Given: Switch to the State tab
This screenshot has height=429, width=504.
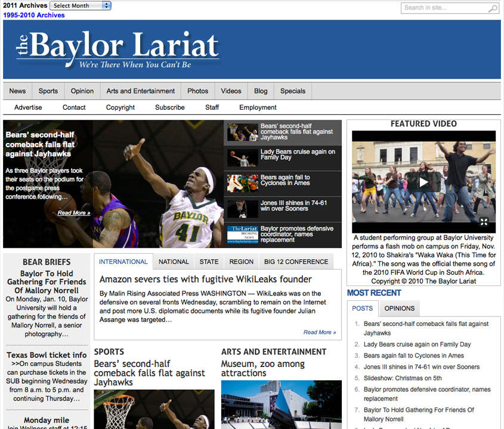Looking at the screenshot, I should 209,262.
